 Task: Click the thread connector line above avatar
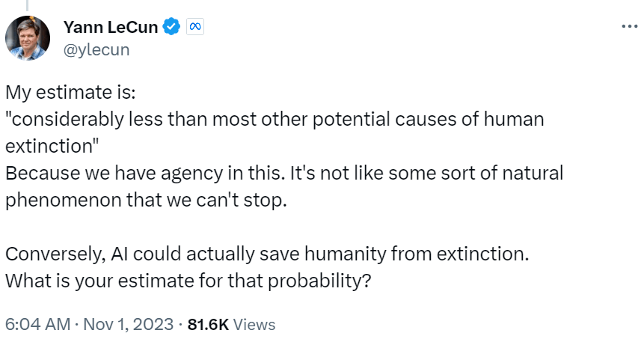coord(28,6)
